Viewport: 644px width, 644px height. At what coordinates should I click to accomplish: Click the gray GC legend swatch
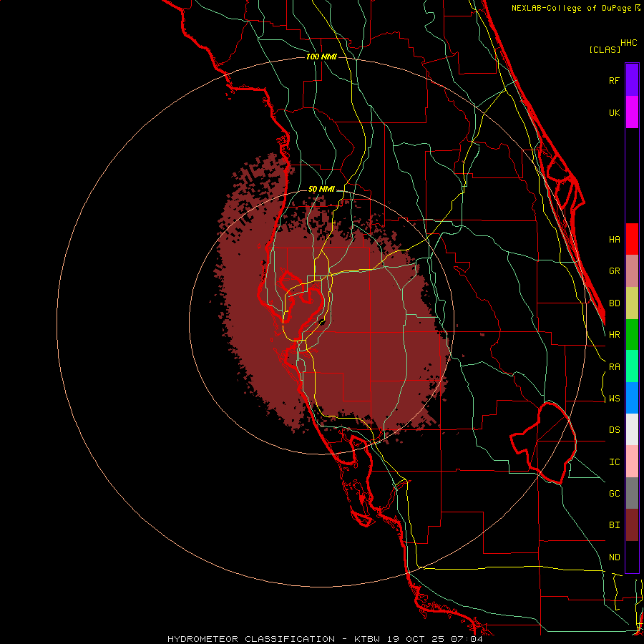pos(632,493)
